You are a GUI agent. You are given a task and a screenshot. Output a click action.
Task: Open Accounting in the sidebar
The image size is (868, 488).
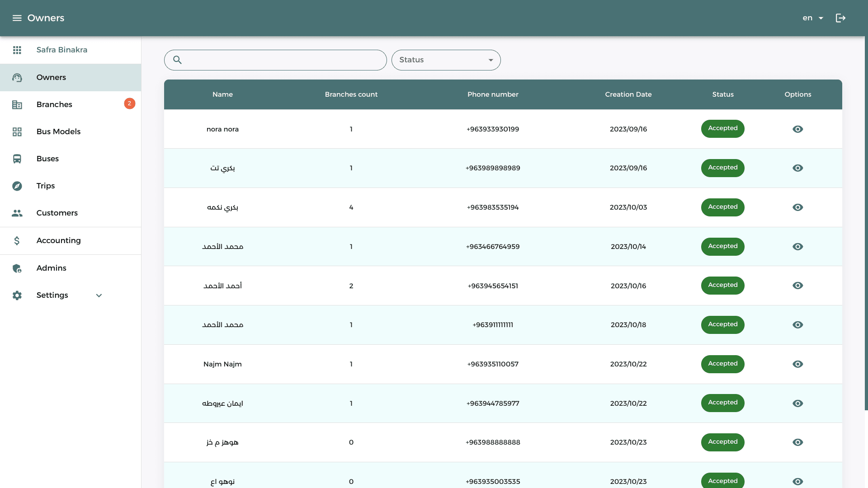pyautogui.click(x=71, y=241)
